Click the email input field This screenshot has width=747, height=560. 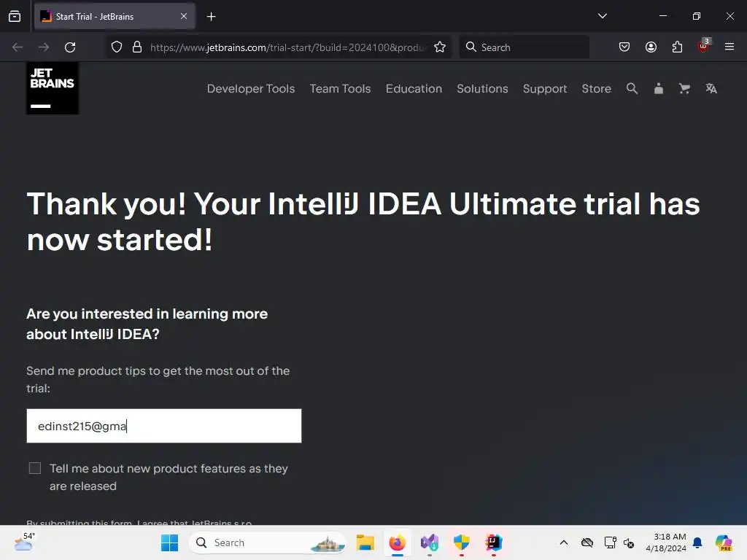click(164, 426)
